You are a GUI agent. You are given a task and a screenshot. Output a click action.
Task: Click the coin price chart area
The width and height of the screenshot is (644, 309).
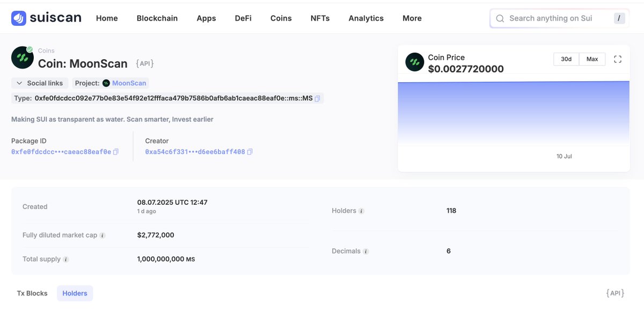[x=514, y=113]
